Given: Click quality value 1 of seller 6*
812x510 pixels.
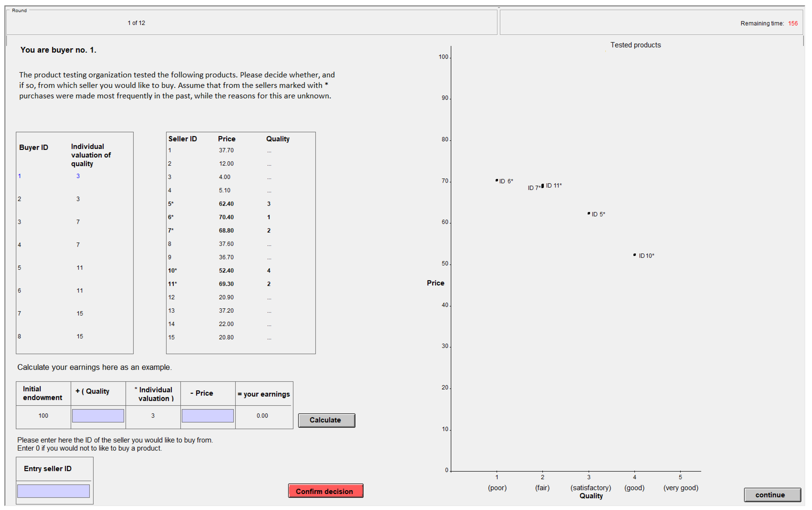Looking at the screenshot, I should click(269, 217).
